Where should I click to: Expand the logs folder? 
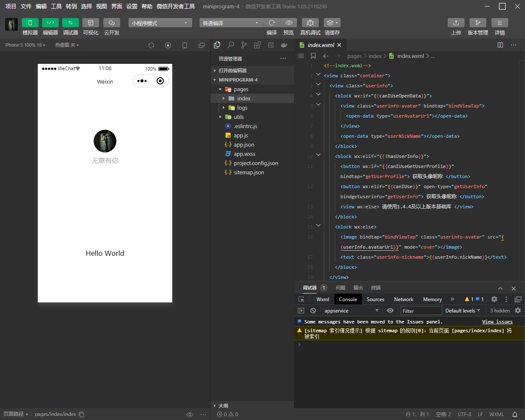pos(252,108)
